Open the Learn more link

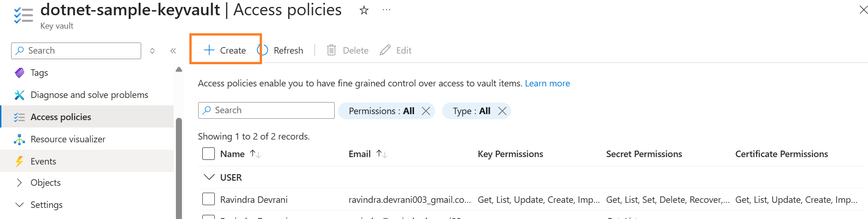coord(547,83)
